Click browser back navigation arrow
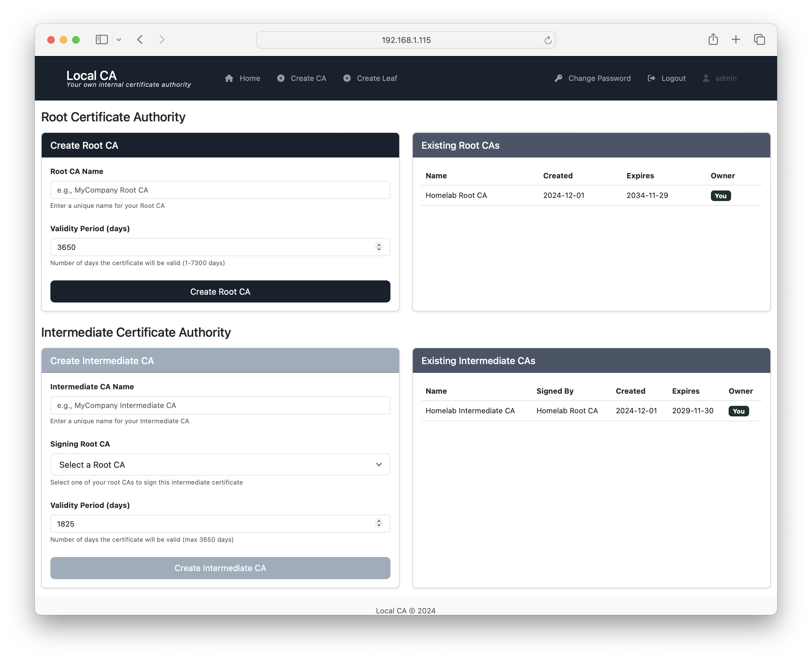Image resolution: width=812 pixels, height=661 pixels. tap(140, 39)
